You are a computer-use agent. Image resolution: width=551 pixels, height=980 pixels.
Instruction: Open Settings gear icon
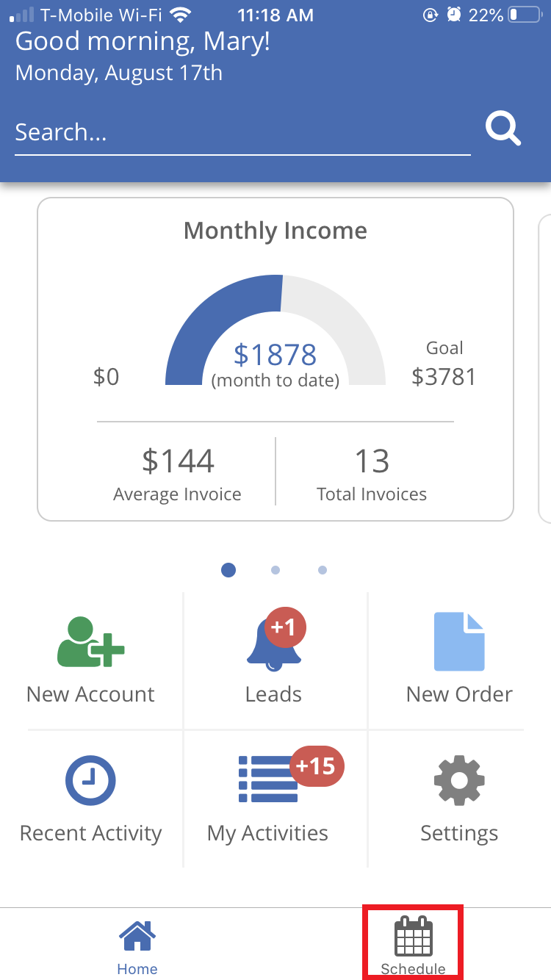459,780
